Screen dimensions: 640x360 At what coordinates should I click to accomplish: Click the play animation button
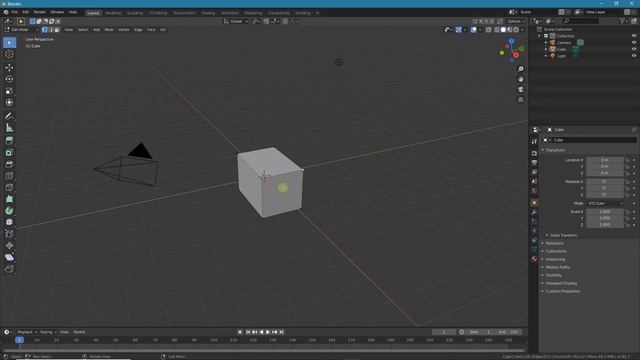(x=268, y=332)
